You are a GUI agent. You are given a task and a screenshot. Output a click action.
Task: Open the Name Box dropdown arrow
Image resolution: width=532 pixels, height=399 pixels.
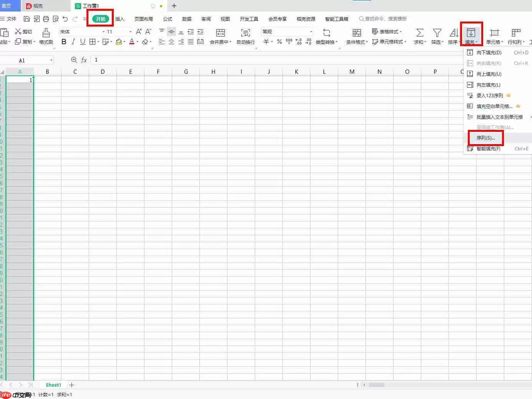pyautogui.click(x=51, y=60)
